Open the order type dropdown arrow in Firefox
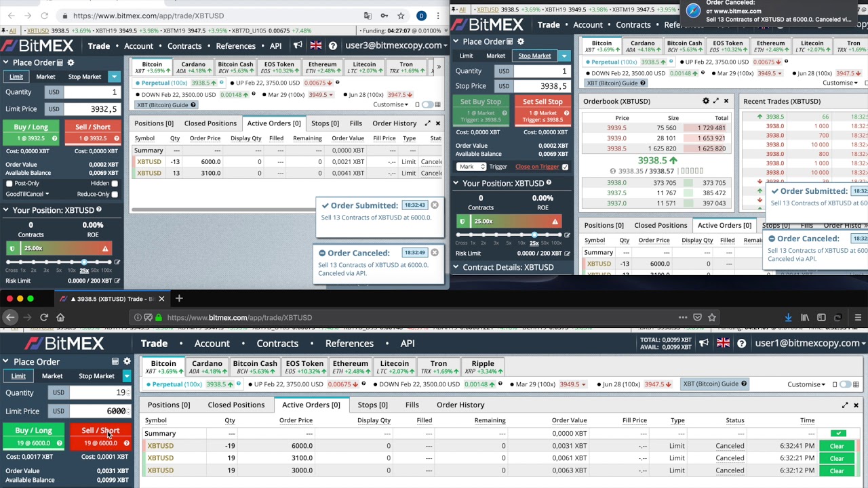This screenshot has width=868, height=488. [x=127, y=376]
